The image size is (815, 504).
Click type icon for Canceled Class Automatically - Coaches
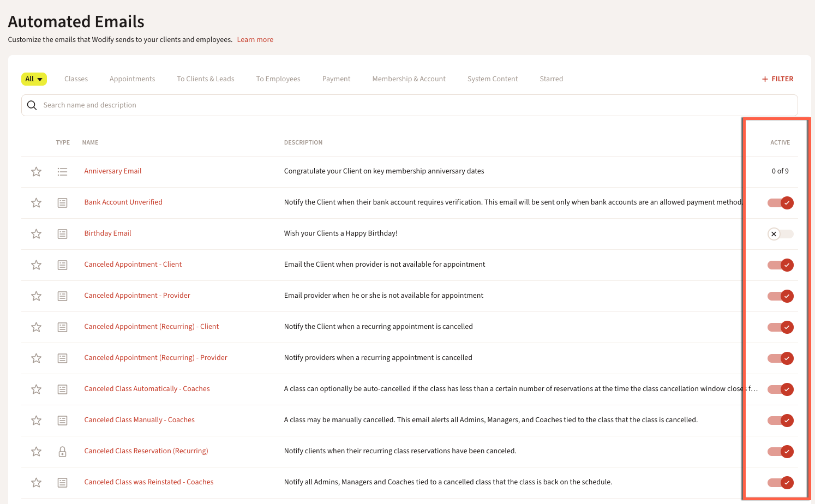click(x=62, y=389)
